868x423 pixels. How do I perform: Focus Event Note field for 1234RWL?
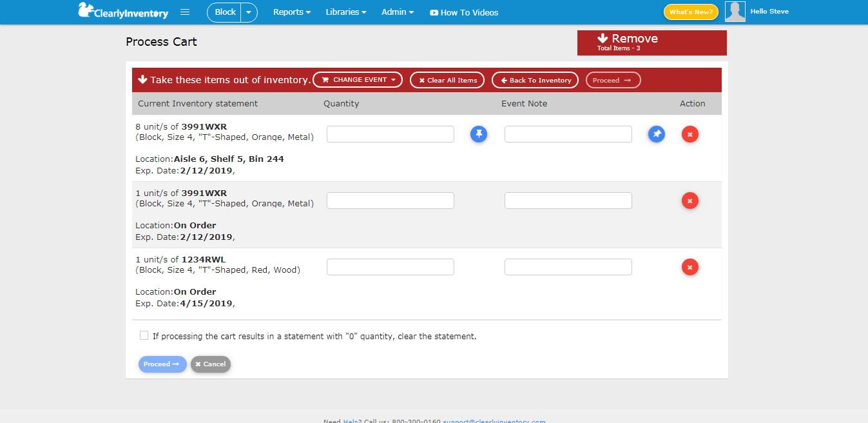(x=568, y=267)
